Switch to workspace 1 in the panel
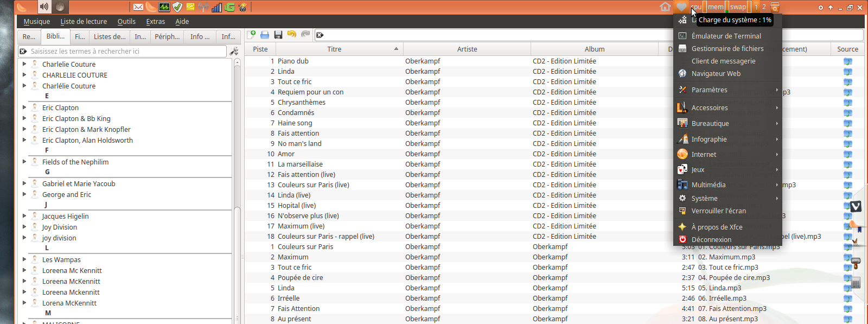 point(756,7)
